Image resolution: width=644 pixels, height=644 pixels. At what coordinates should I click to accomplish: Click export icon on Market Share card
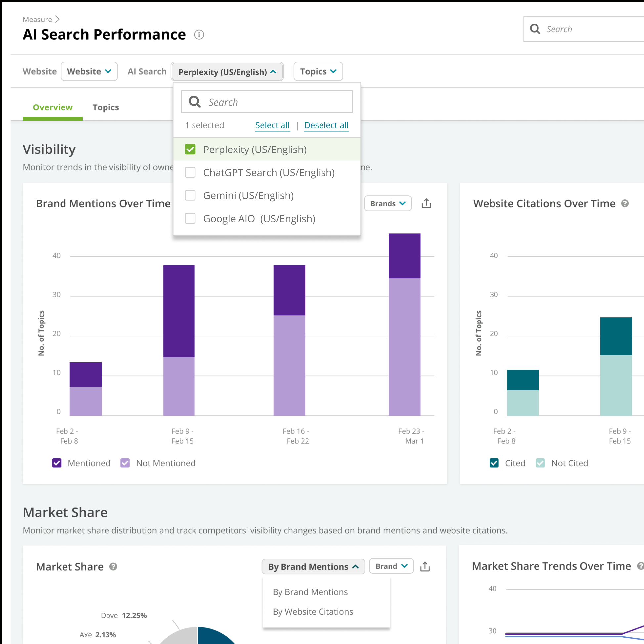point(425,566)
